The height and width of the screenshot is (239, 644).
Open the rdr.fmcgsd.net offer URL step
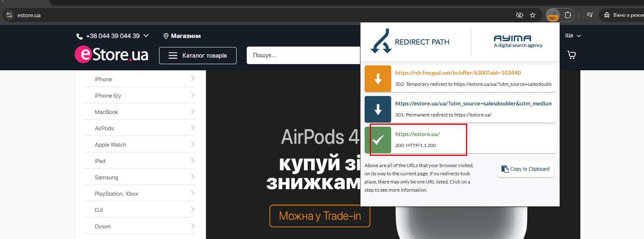[458, 73]
